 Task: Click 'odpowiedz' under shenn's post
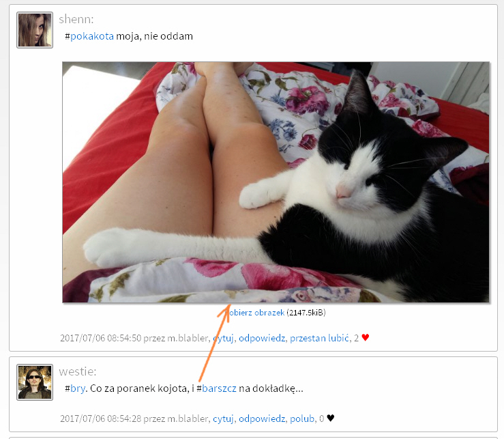(x=262, y=338)
